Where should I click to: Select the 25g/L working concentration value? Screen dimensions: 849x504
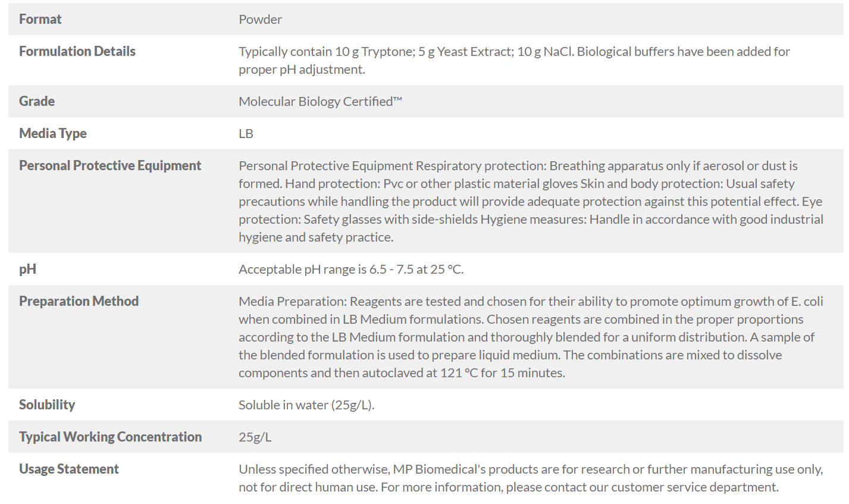pos(255,437)
